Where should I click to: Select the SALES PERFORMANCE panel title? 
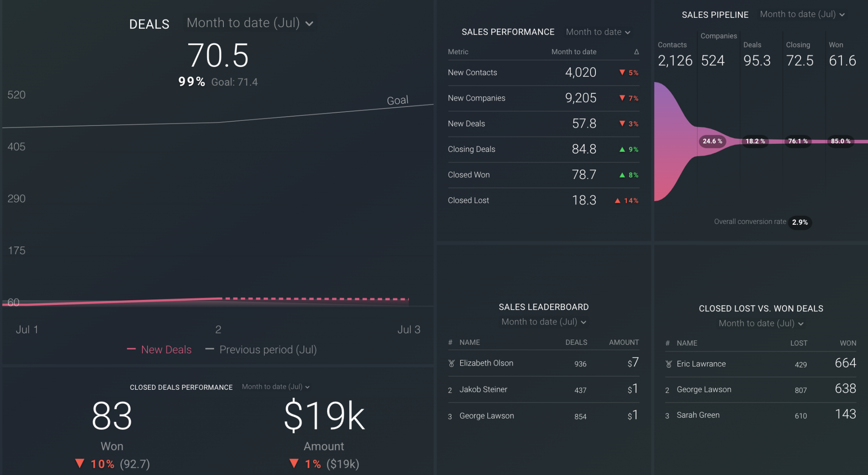click(x=508, y=31)
